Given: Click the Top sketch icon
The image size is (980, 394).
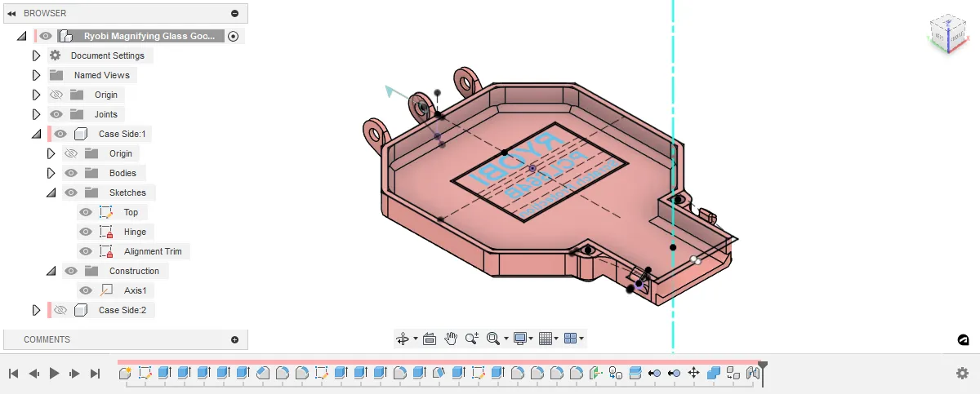Looking at the screenshot, I should coord(106,212).
